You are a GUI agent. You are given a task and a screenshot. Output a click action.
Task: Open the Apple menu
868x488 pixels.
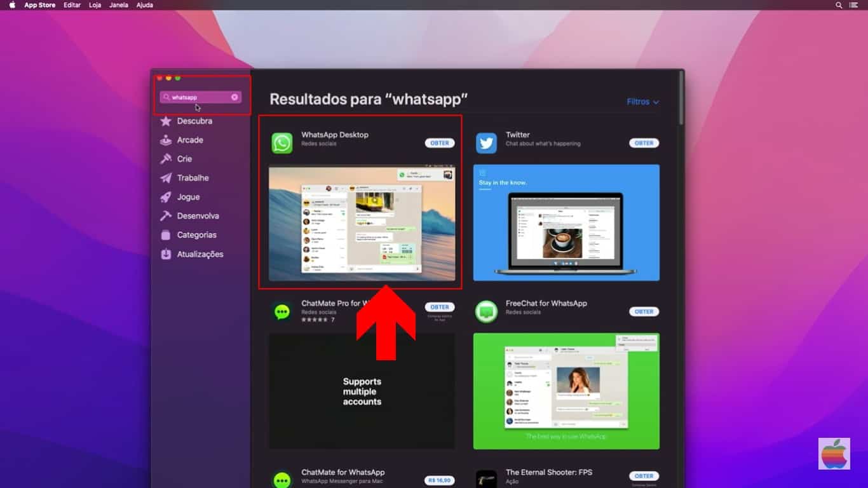coord(12,5)
